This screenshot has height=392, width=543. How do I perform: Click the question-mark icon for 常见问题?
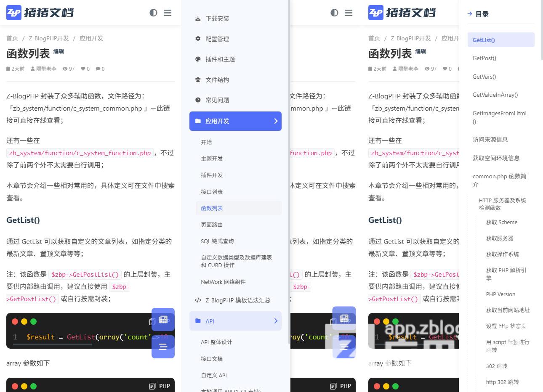coord(197,100)
